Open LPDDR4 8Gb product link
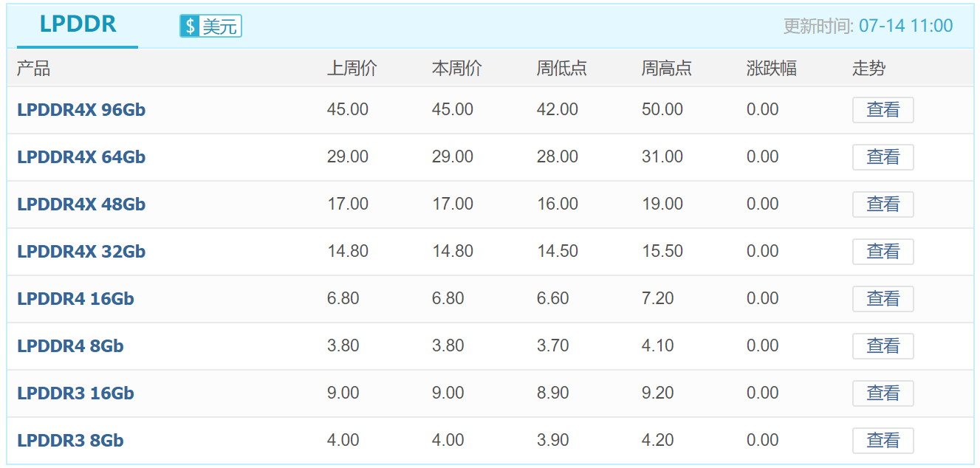Image resolution: width=980 pixels, height=468 pixels. 70,346
